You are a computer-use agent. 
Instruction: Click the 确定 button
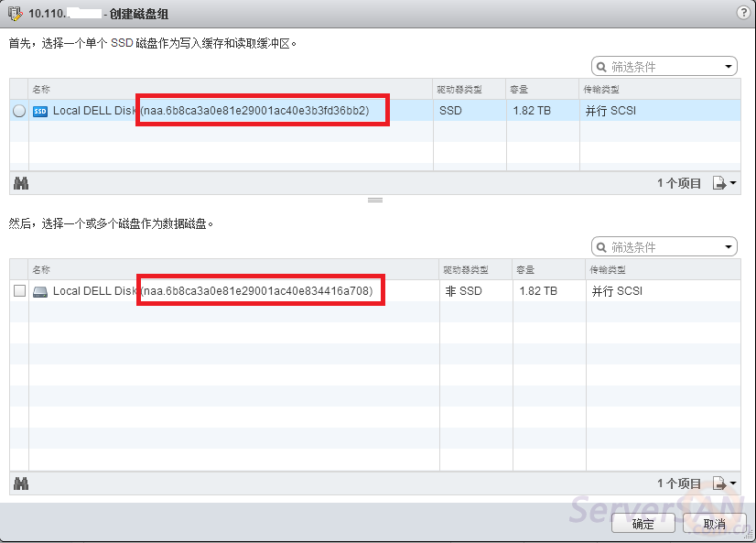(x=643, y=524)
